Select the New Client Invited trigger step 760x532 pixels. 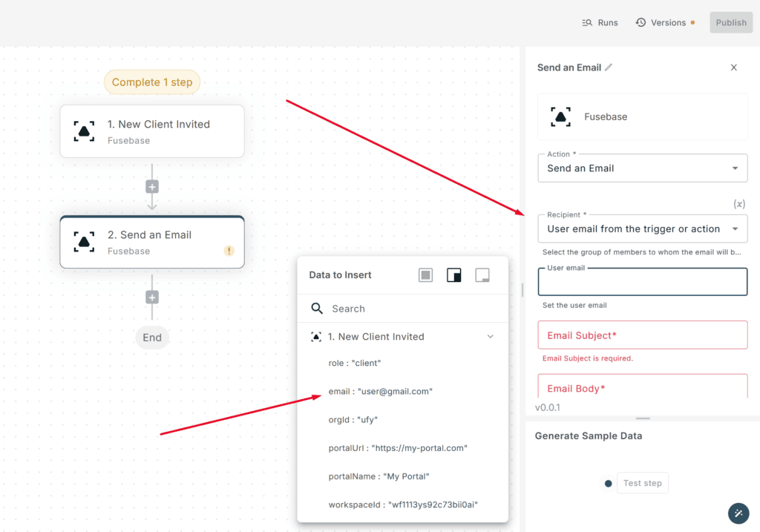pos(151,131)
